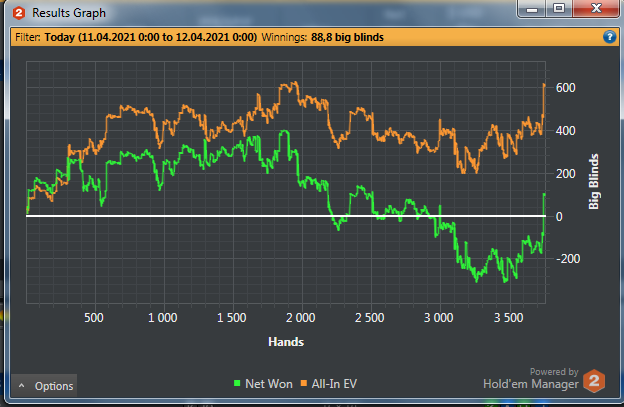Screen dimensions: 624x407
Task: Click the green Net Won legend swatch
Action: pyautogui.click(x=237, y=384)
